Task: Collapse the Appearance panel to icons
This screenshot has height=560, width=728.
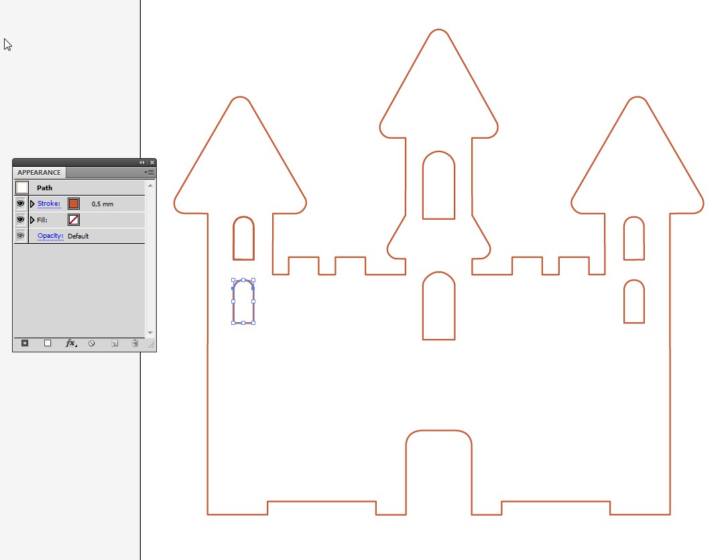Action: (141, 162)
